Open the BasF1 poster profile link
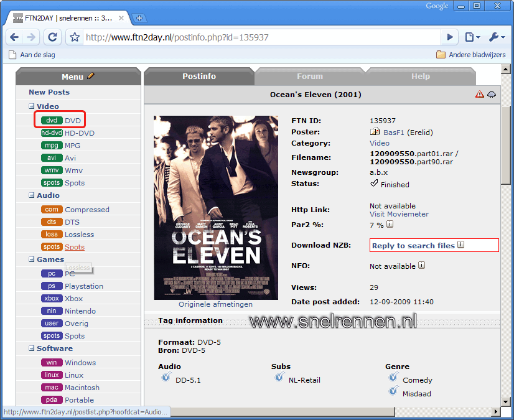The image size is (514, 420). click(x=394, y=133)
